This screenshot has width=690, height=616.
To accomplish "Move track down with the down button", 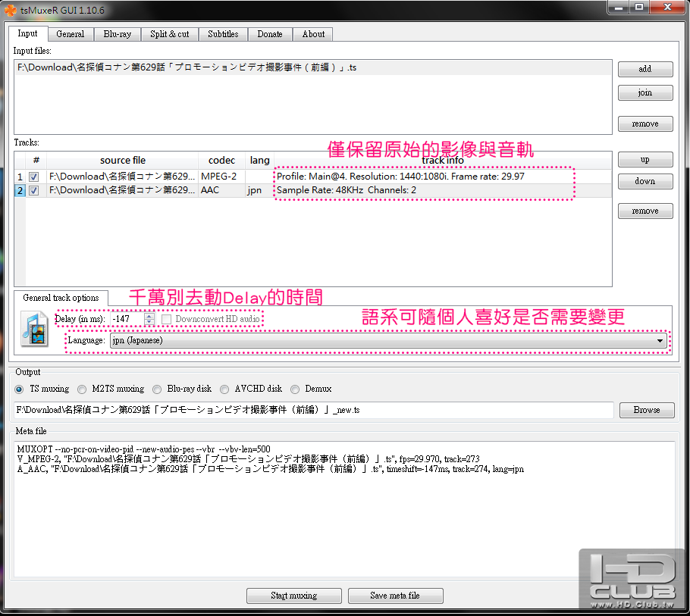I will (x=645, y=181).
